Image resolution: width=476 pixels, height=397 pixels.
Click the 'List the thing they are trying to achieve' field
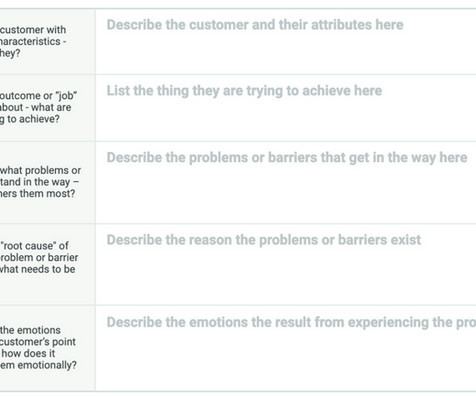[x=286, y=108]
